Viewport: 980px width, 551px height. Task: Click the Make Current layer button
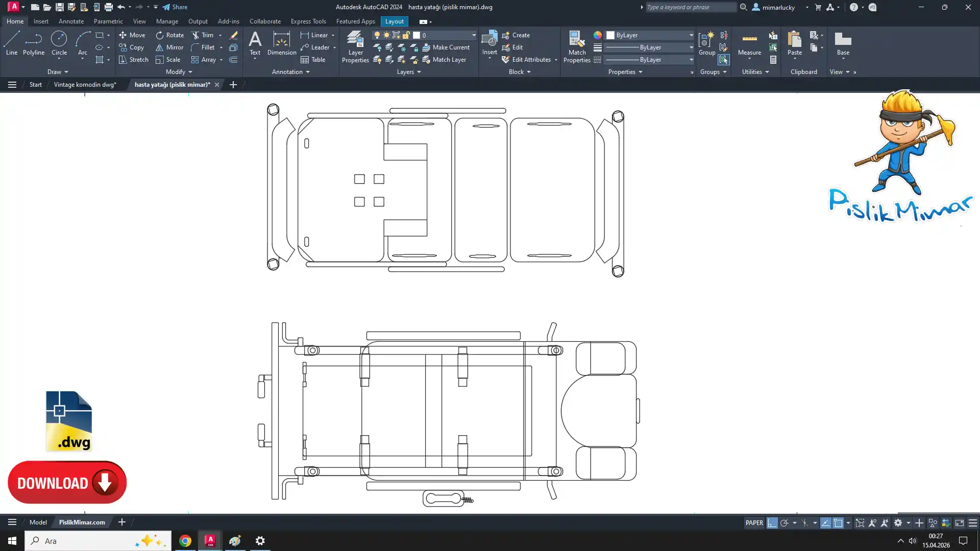tap(446, 47)
